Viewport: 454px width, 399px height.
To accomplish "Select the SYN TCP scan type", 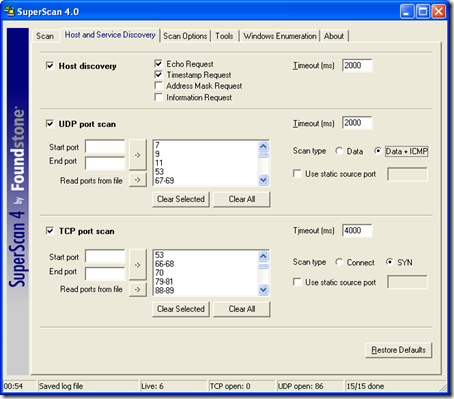I will click(x=389, y=262).
